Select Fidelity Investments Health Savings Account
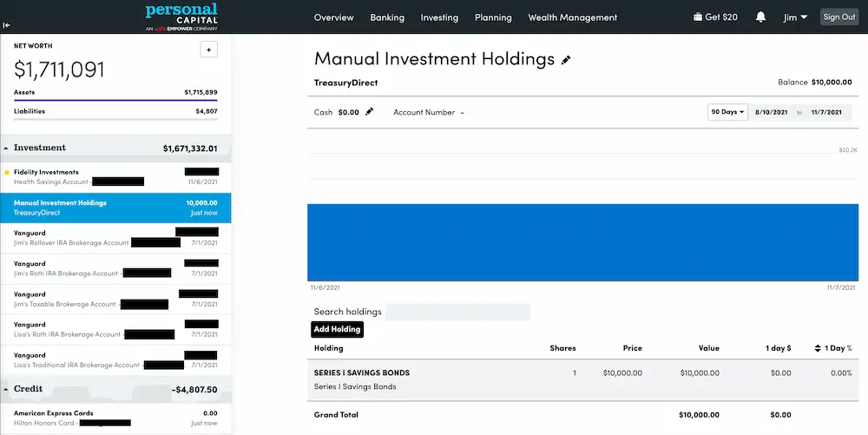Screen dimensions: 868x435 [115, 177]
